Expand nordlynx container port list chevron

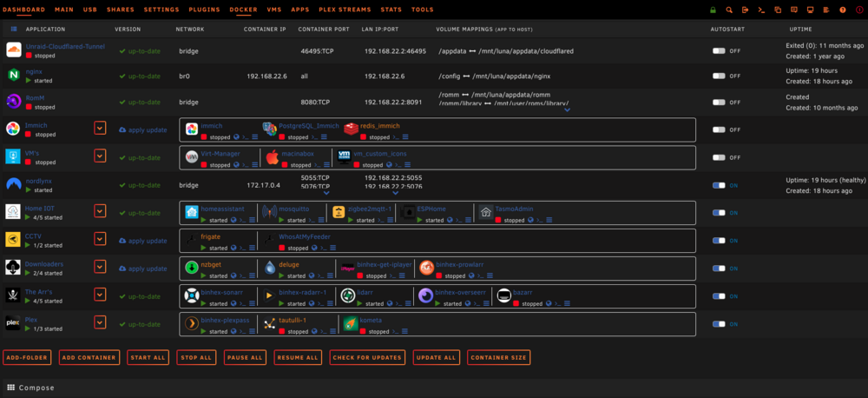326,193
